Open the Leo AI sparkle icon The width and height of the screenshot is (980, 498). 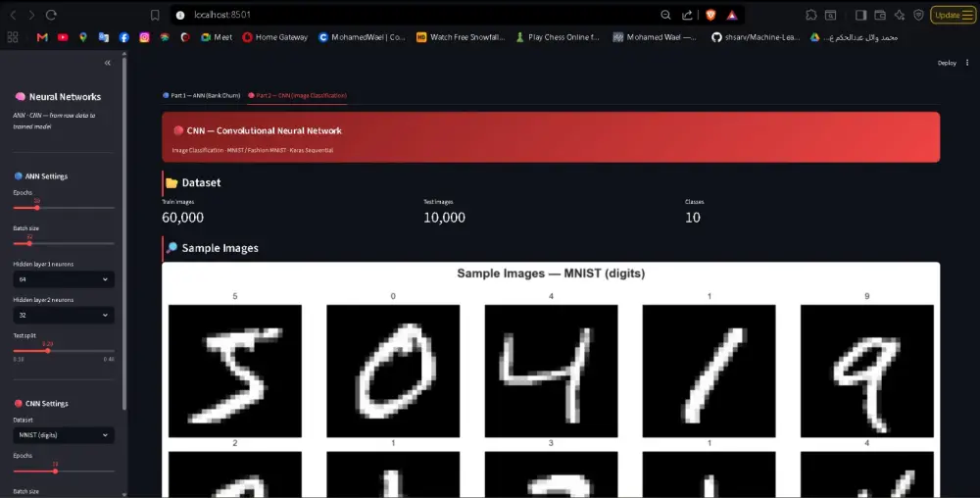[900, 15]
